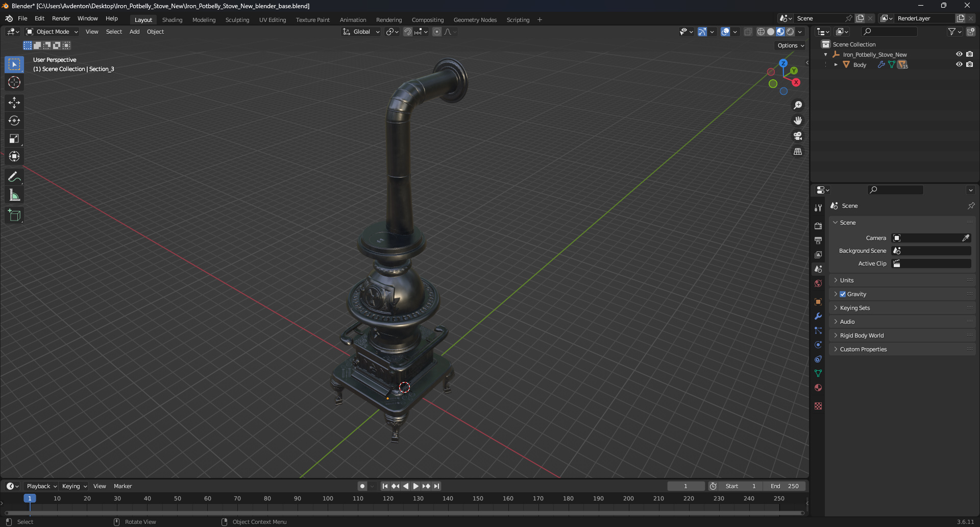
Task: Switch perspective/orthographic grid icon
Action: click(798, 152)
